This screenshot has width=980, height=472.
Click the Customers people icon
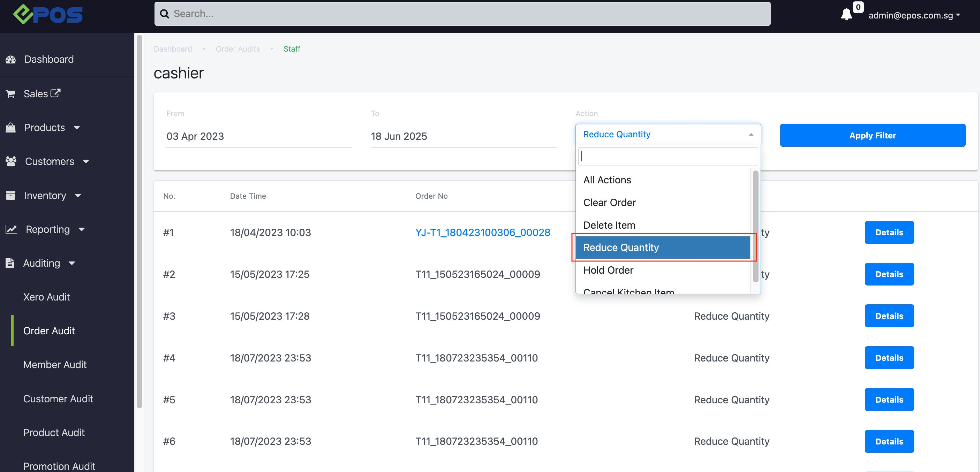(x=11, y=161)
